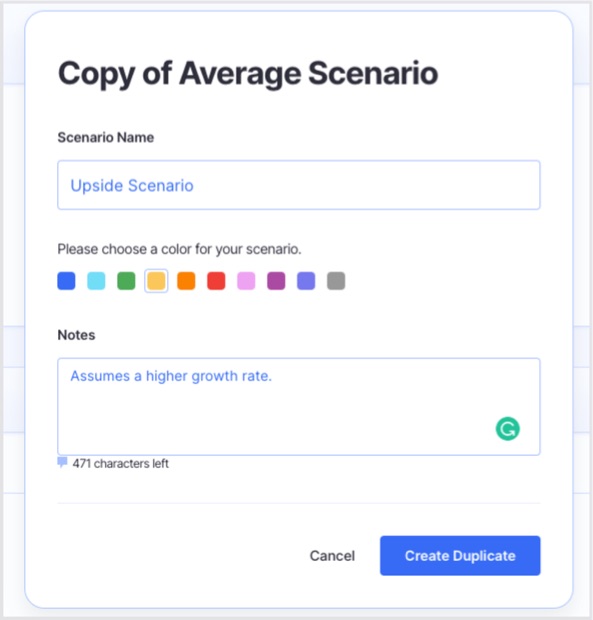593x620 pixels.
Task: Select the yellow highlighted color swatch
Action: coord(156,281)
